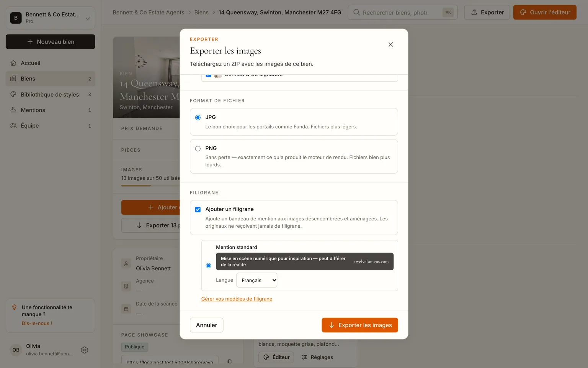Click the Annuler button
Screen dimensions: 588x368
pyautogui.click(x=206, y=325)
